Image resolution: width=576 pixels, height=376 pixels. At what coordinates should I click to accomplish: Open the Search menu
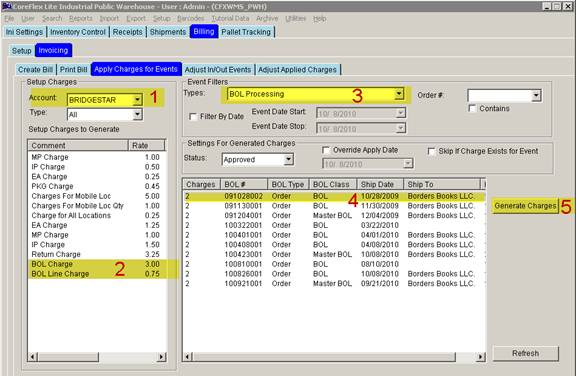click(x=52, y=18)
